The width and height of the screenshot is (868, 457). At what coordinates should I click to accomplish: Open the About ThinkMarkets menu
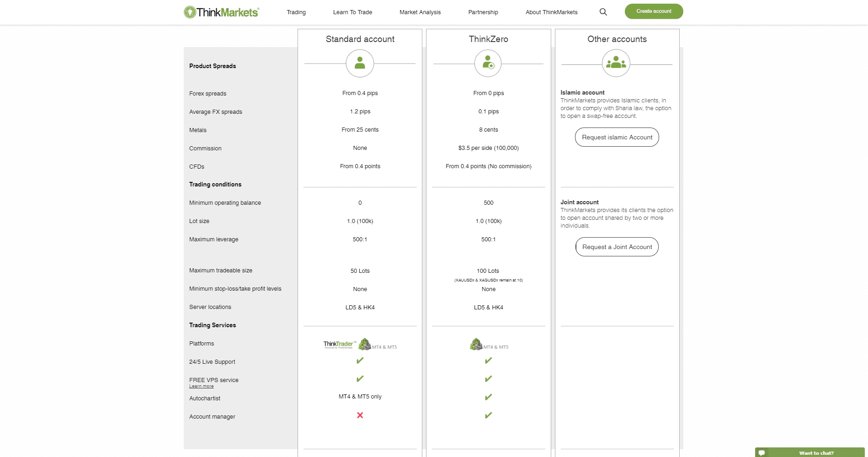click(x=551, y=12)
